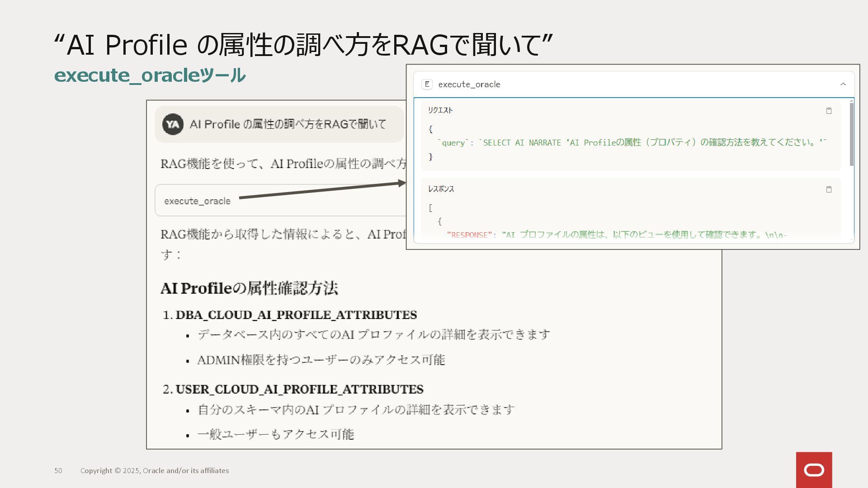868x488 pixels.
Task: Click the scroll-up arrow of the panel
Action: 852,101
